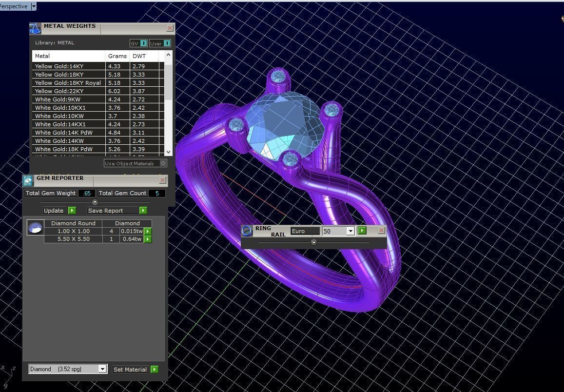Select the Yellow Gold:14KY row
564x392 pixels.
coord(98,66)
